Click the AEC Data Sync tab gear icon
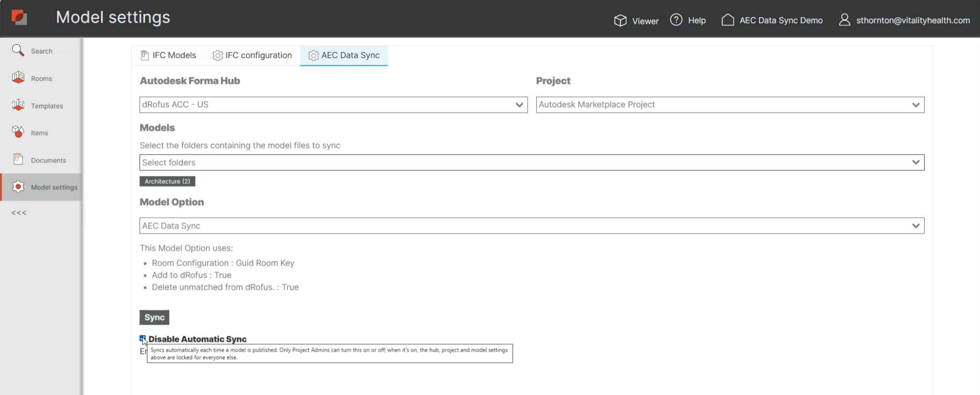Viewport: 980px width, 395px height. [x=313, y=55]
